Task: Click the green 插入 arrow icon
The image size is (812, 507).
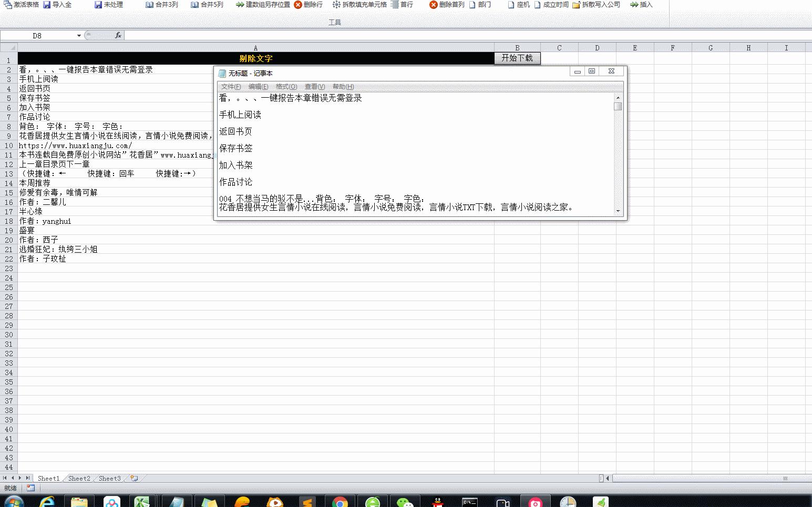Action: (x=634, y=5)
